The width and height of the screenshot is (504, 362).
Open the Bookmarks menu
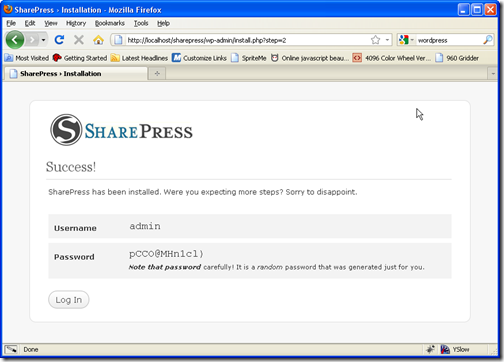(110, 23)
